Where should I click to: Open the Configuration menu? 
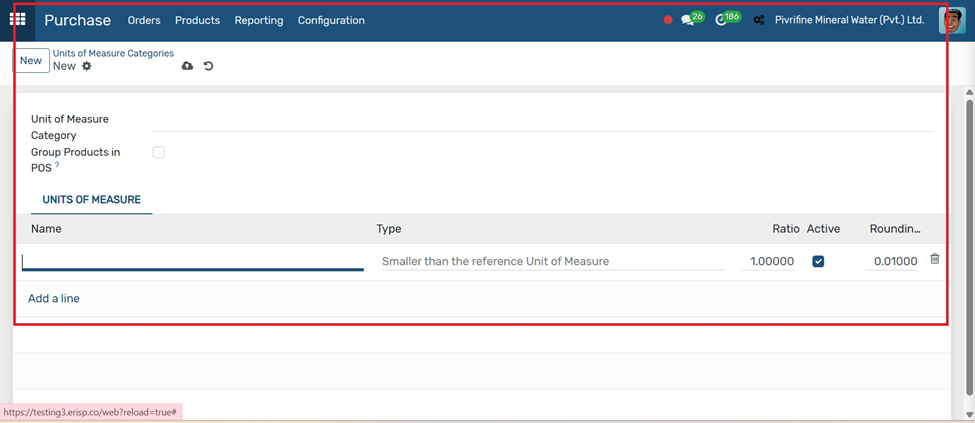pyautogui.click(x=331, y=21)
